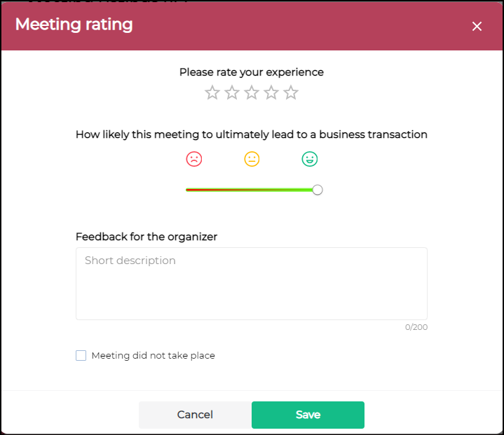
Task: Click the 'Meeting rating' dialog title
Action: coord(74,25)
